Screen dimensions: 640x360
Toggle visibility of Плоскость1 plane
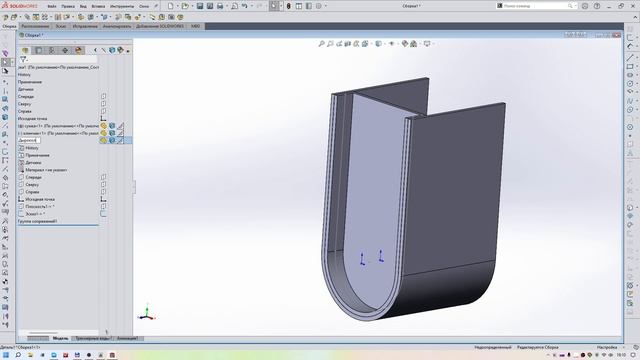(103, 206)
